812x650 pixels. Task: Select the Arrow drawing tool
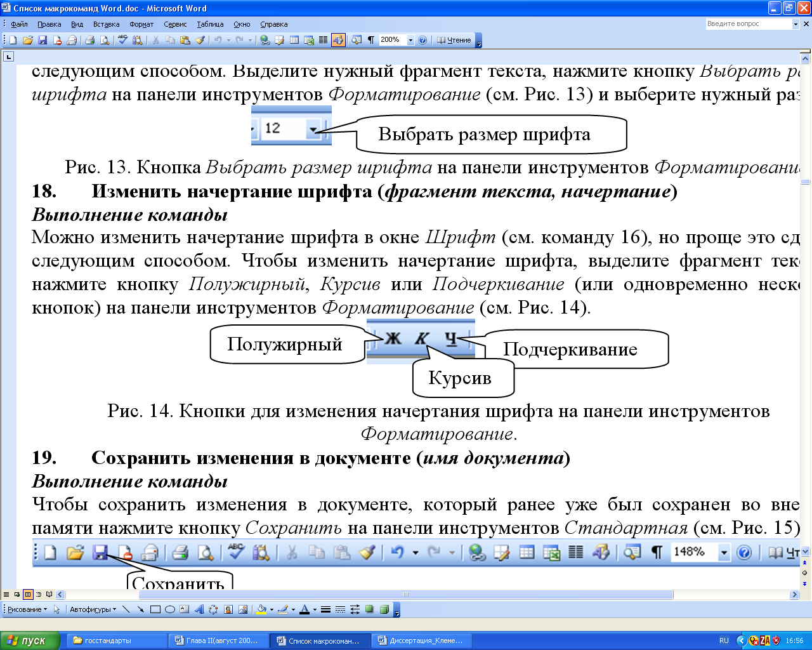(x=140, y=609)
